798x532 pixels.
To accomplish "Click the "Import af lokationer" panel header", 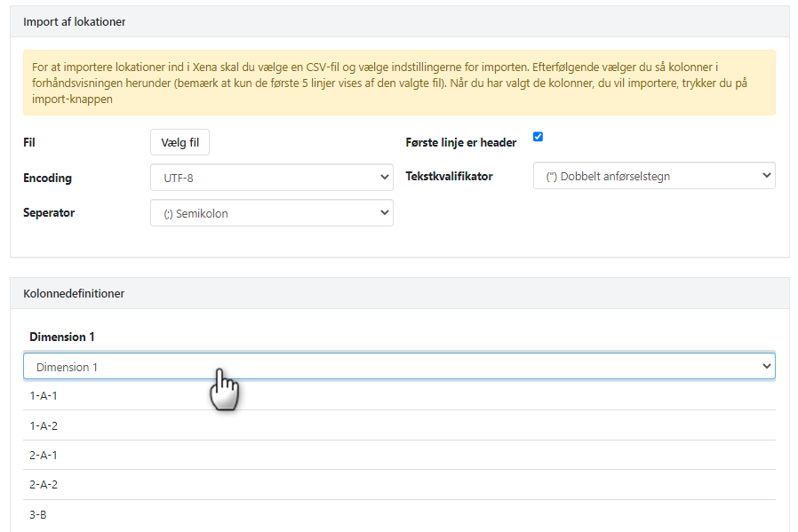I will tap(75, 21).
